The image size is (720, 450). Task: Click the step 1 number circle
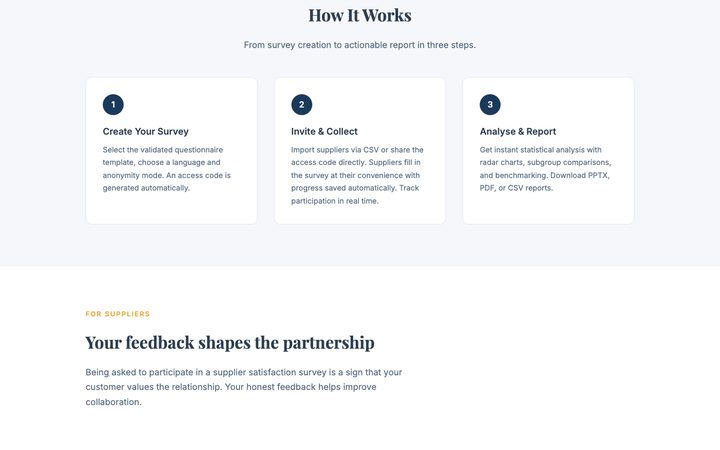pyautogui.click(x=113, y=105)
